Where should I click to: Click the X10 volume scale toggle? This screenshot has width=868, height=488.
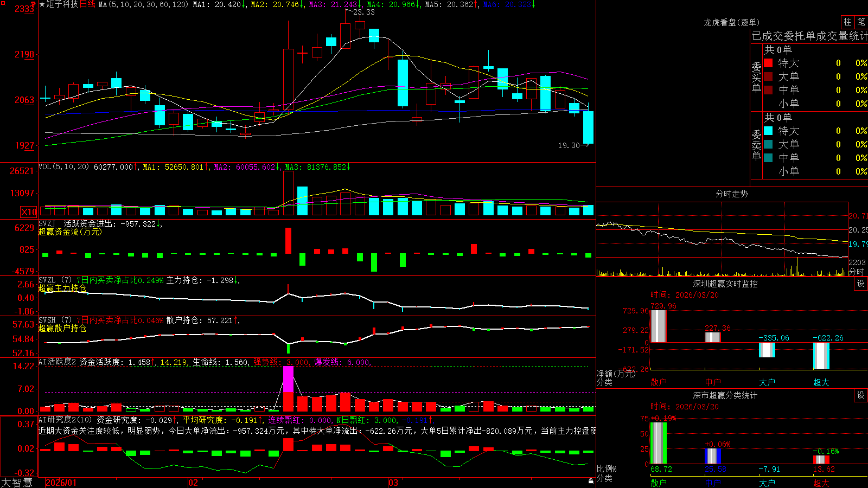coord(29,212)
